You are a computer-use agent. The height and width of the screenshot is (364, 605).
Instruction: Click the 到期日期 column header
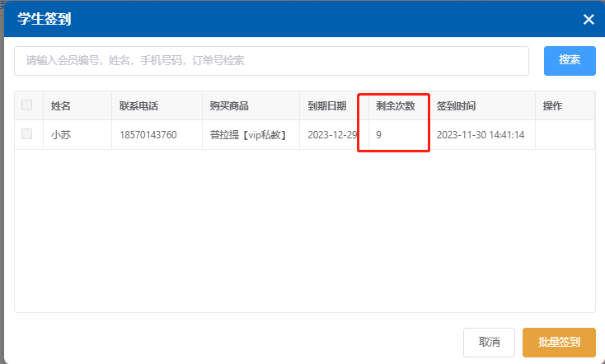click(x=327, y=106)
